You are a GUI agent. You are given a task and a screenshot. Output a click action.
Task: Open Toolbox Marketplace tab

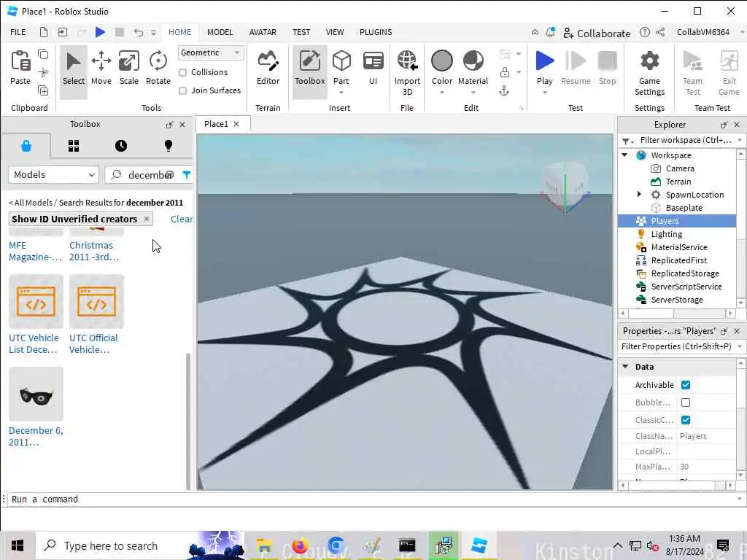tap(26, 146)
